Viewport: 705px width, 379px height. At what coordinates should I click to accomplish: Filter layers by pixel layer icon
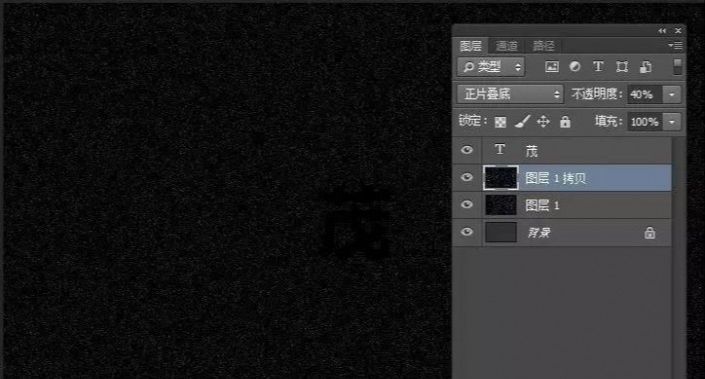click(x=552, y=67)
